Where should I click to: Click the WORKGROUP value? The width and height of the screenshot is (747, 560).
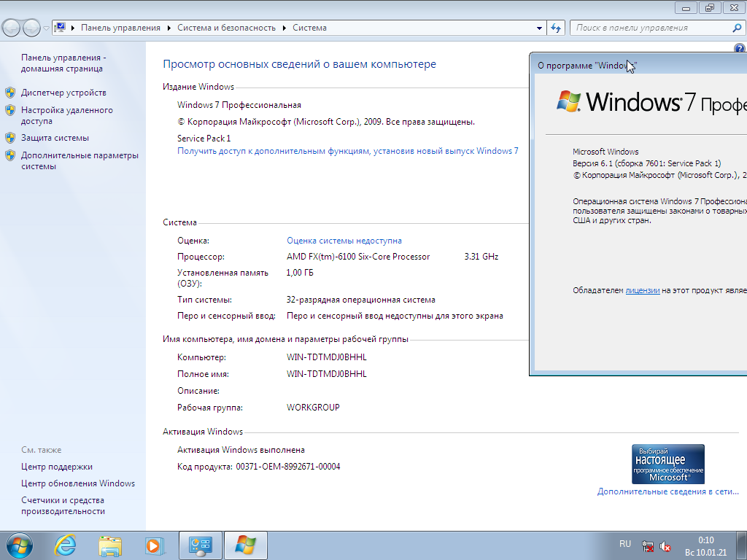(x=313, y=407)
